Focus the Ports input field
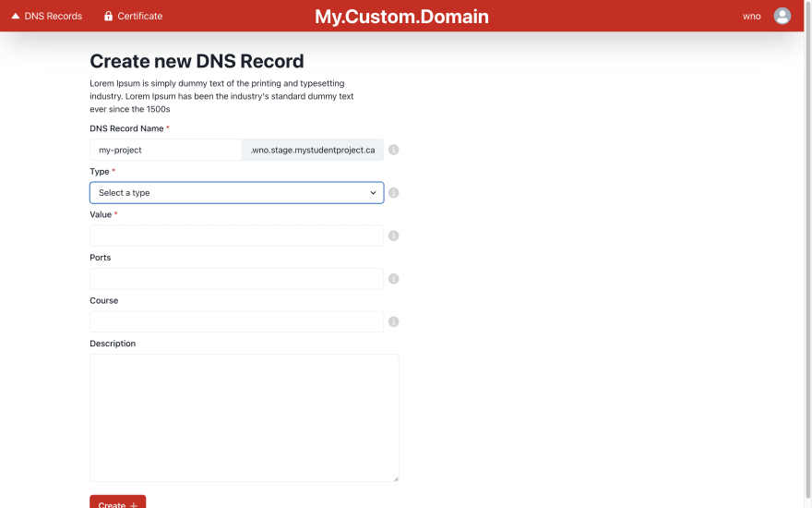812x508 pixels. tap(236, 279)
